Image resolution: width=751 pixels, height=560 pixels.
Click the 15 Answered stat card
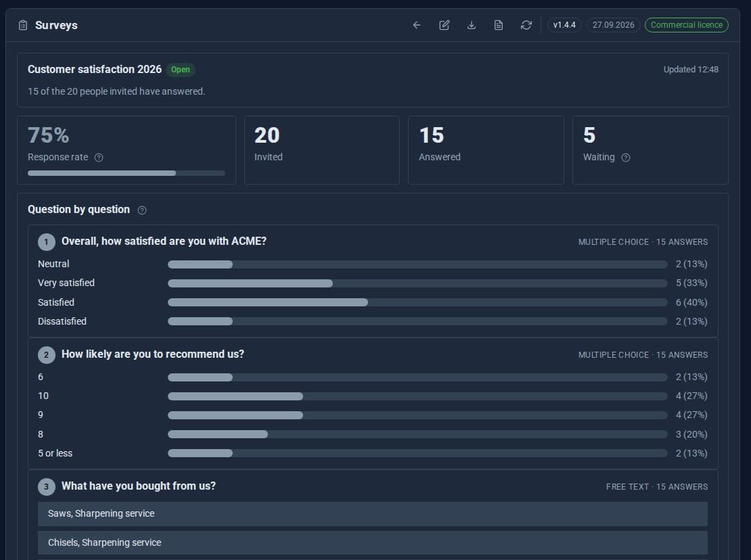tap(486, 150)
